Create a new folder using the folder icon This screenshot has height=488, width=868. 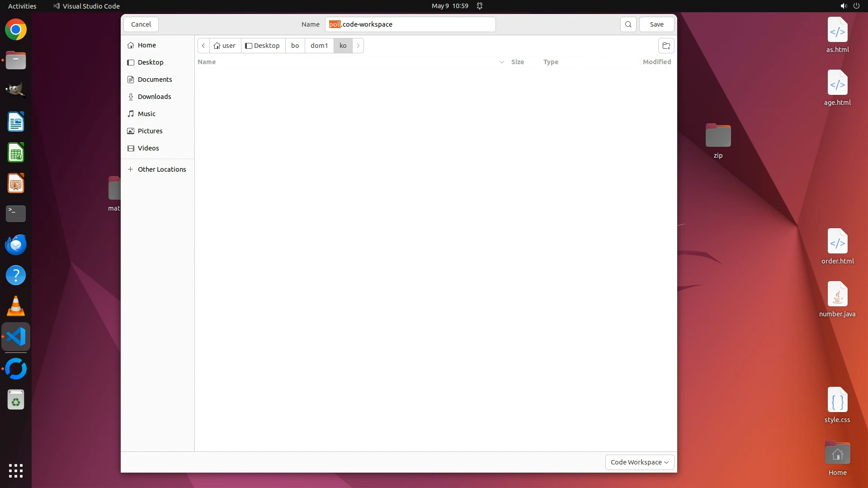click(x=666, y=46)
